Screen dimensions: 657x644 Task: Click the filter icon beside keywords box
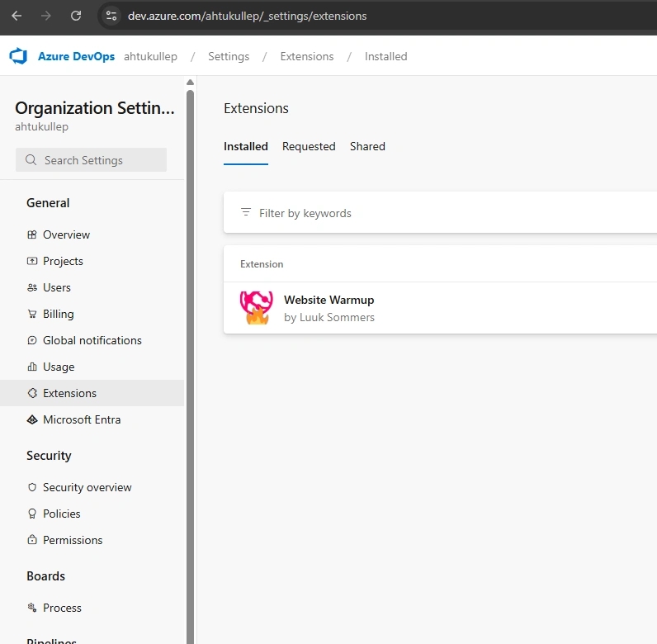pyautogui.click(x=246, y=212)
